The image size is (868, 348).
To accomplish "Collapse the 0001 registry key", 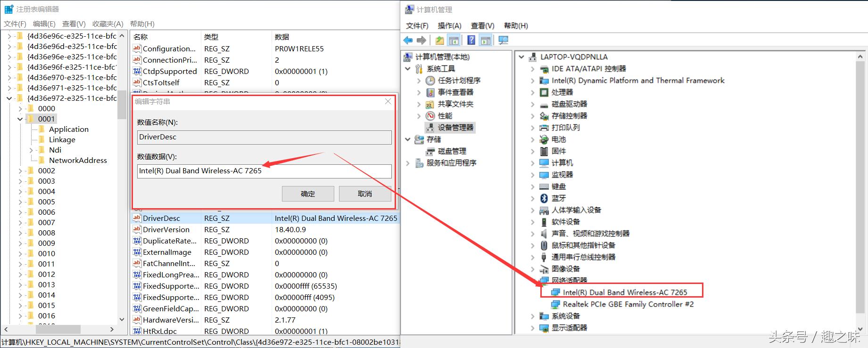I will tap(20, 119).
